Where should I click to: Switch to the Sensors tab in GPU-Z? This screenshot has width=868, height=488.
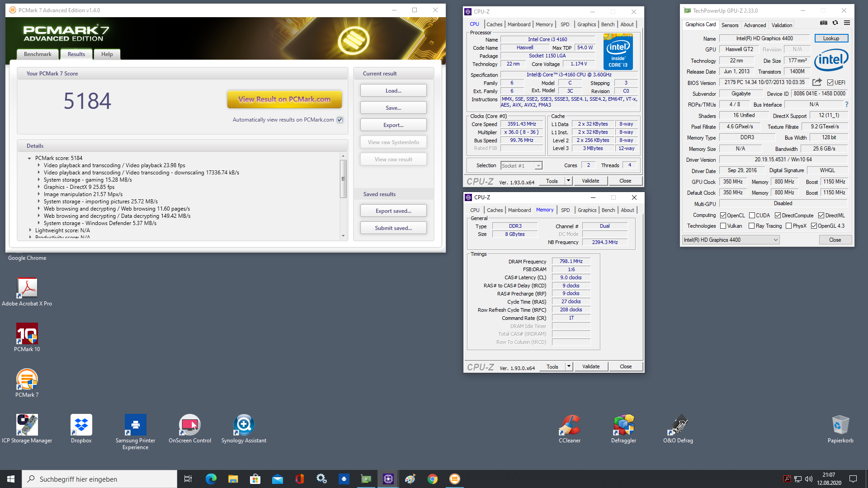tap(730, 25)
